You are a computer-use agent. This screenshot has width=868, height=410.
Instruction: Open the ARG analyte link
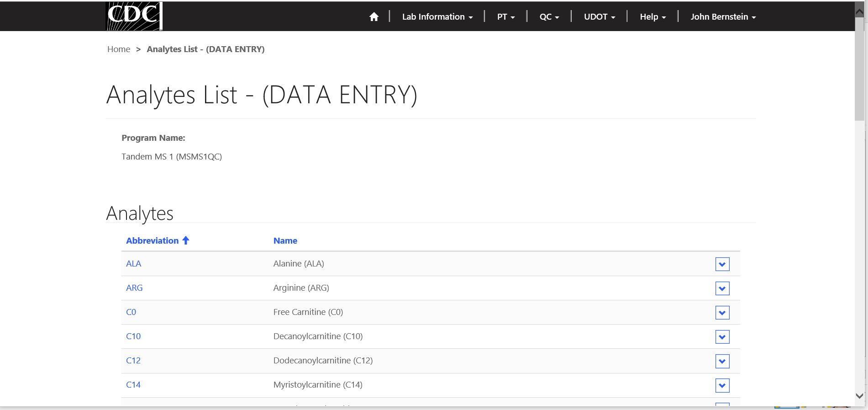coord(134,288)
